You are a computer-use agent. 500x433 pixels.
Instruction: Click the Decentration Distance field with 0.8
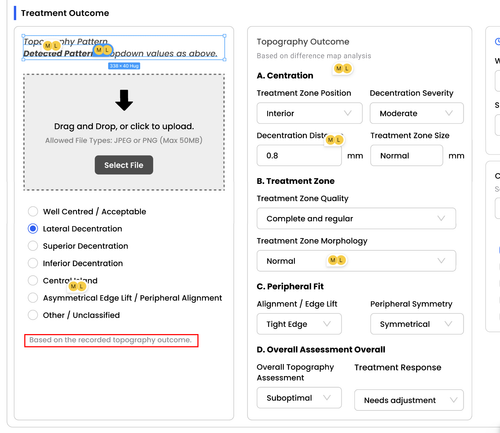299,155
